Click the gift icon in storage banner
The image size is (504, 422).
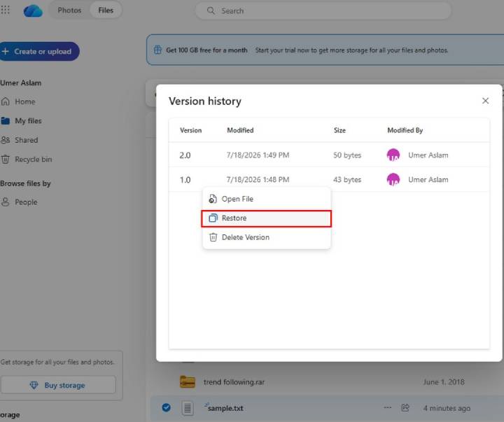[157, 50]
